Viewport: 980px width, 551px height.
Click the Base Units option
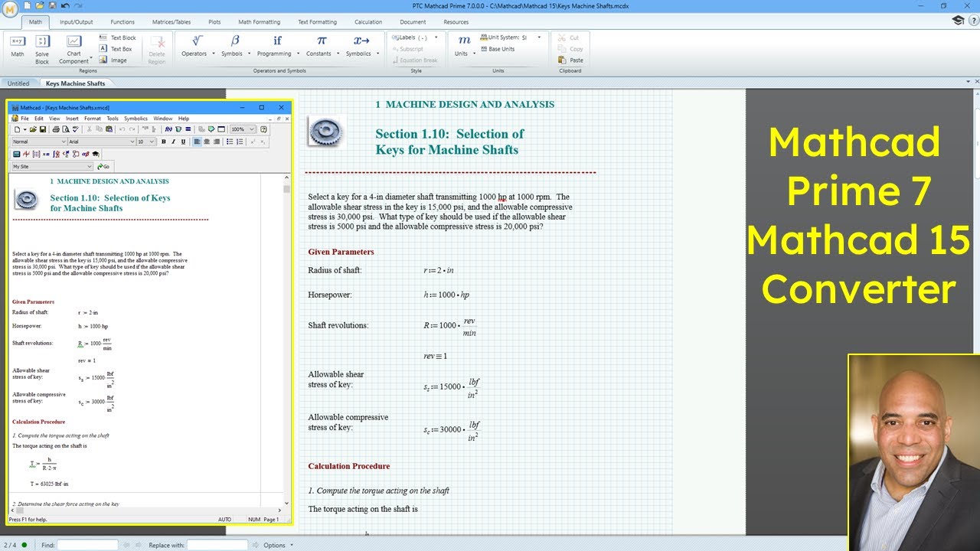click(498, 49)
